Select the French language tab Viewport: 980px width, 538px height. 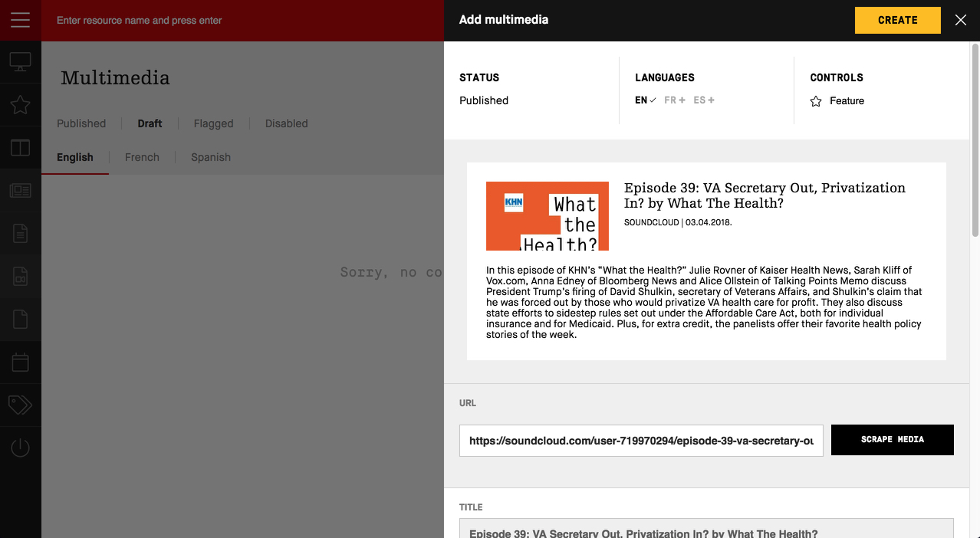(142, 157)
